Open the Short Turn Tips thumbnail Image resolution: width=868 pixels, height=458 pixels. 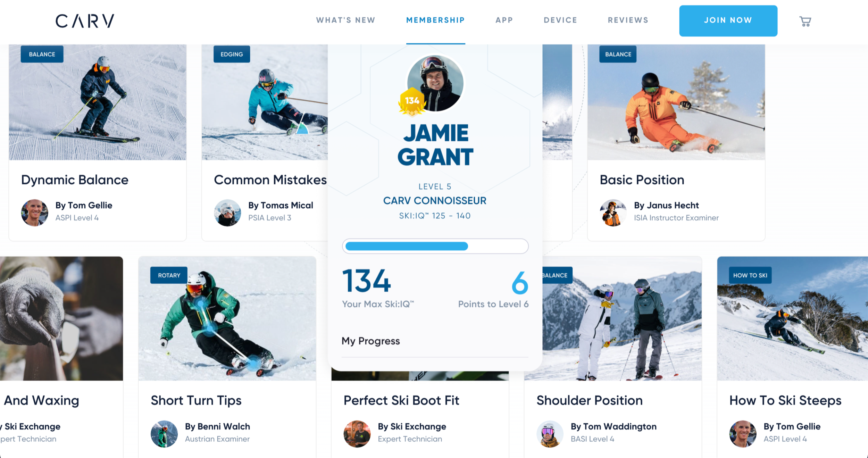point(227,318)
